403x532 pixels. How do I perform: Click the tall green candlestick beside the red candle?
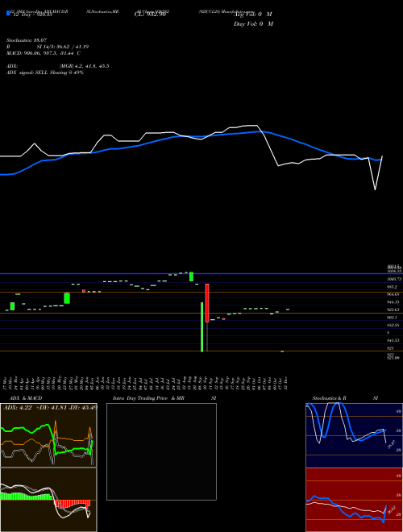(x=201, y=326)
